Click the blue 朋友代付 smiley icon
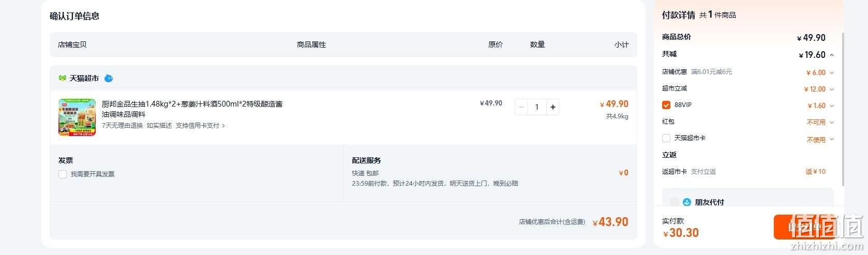 point(687,202)
